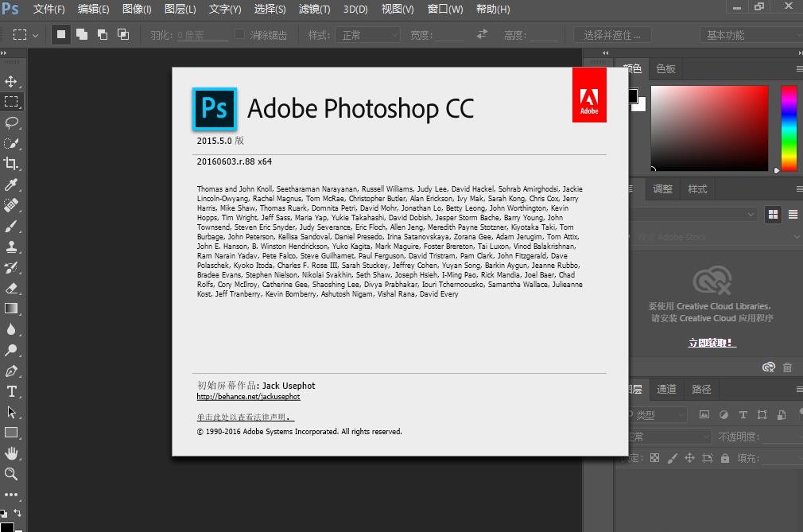
Task: Click the 选择并遮住 button
Action: point(612,35)
